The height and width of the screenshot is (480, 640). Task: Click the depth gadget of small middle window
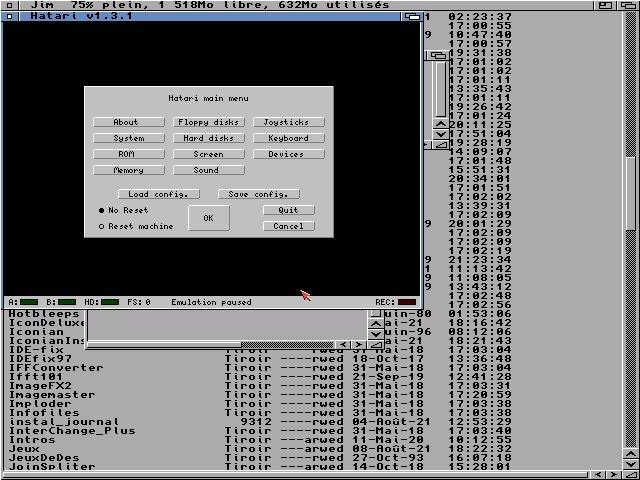(x=438, y=56)
